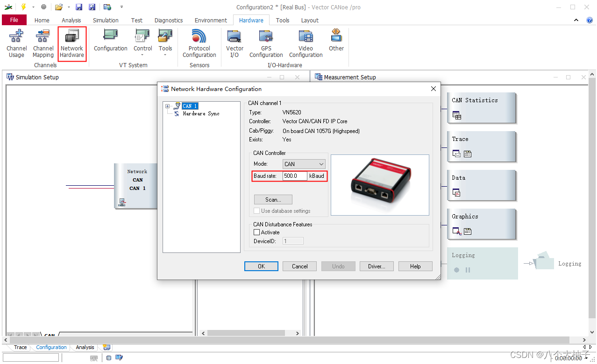
Task: Toggle the Use database settings checkbox
Action: 256,210
